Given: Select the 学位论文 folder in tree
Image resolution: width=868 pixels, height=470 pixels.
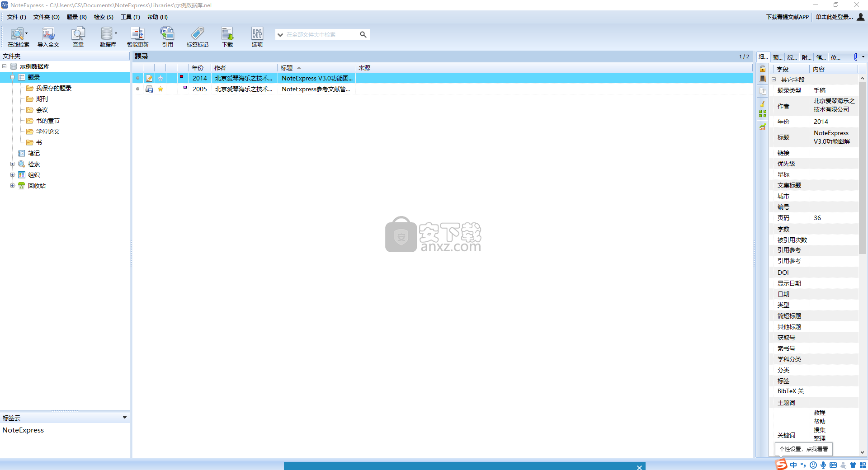Looking at the screenshot, I should pos(48,132).
